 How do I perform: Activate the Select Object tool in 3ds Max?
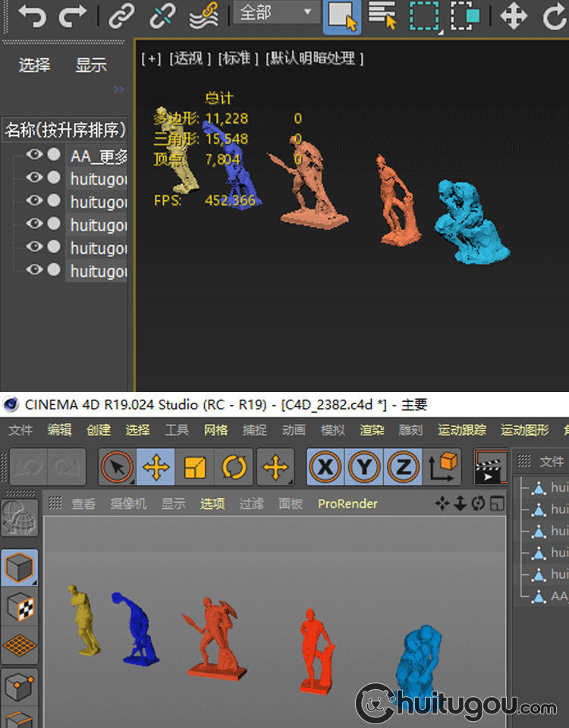click(x=342, y=17)
